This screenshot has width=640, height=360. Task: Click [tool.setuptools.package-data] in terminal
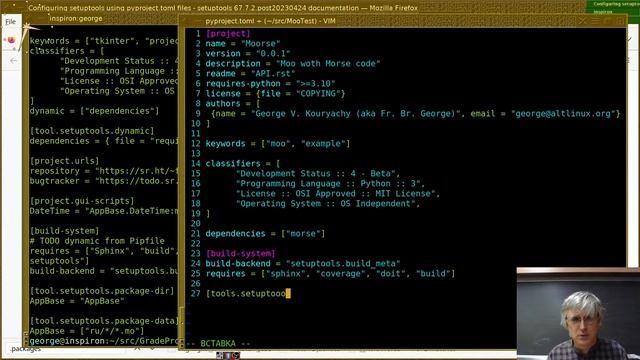tap(104, 321)
